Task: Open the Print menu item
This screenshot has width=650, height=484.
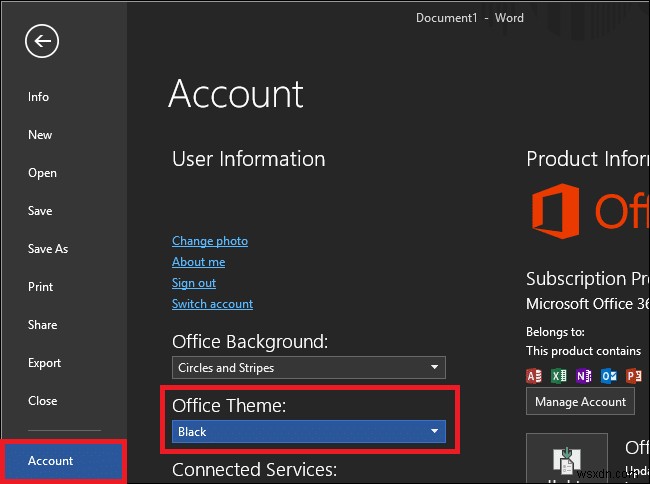Action: [40, 287]
